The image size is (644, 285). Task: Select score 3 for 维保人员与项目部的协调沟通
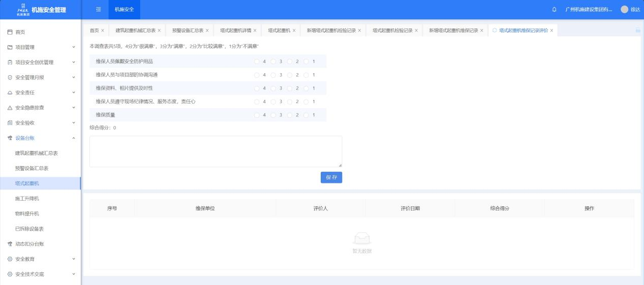(273, 75)
